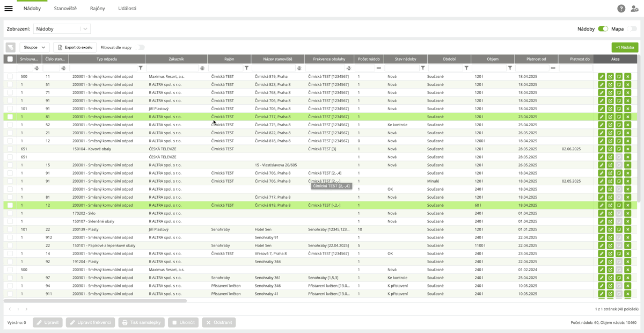The width and height of the screenshot is (644, 333).
Task: Open filter operator for Smlouva column
Action: click(36, 68)
